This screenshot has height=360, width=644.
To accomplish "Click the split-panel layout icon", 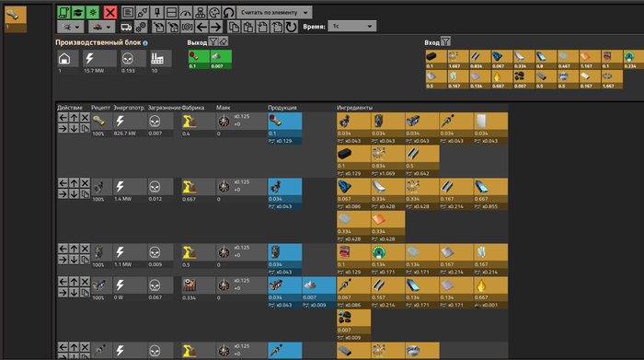I will pos(171,12).
